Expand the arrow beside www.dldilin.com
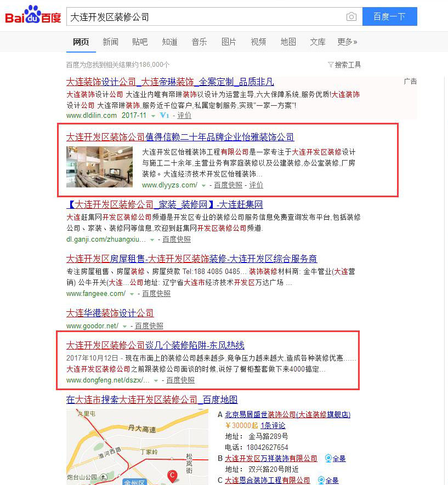The height and width of the screenshot is (485, 448). click(153, 116)
